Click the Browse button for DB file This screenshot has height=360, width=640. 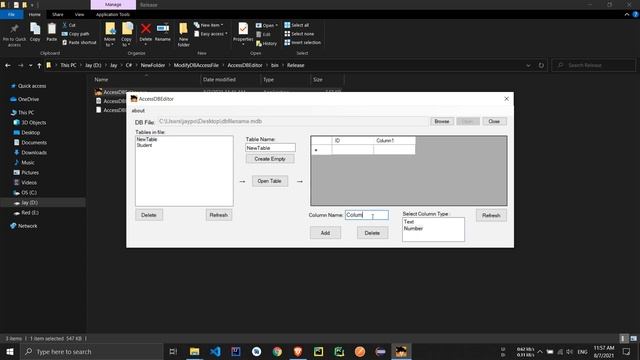click(x=442, y=121)
